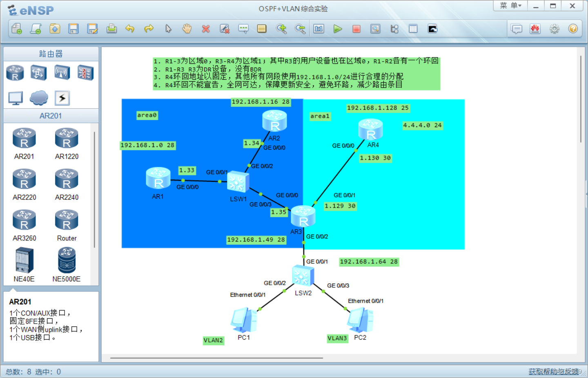Create a new topology

16,29
